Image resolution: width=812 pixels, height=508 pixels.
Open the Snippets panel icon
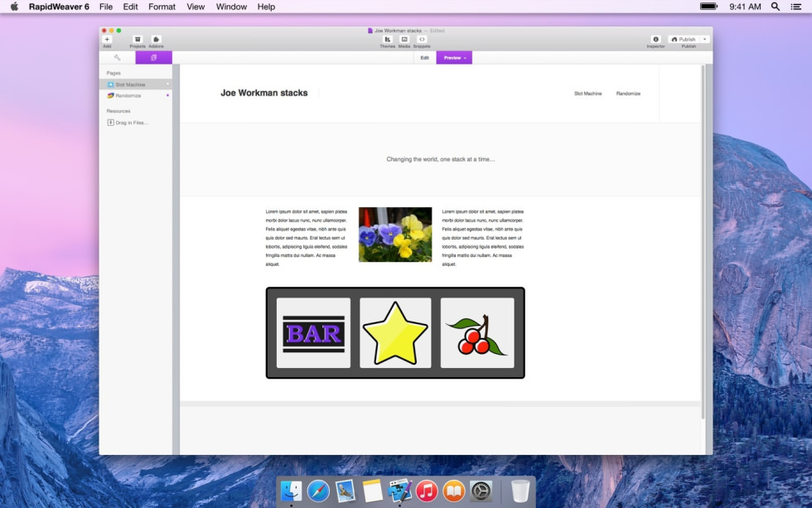tap(422, 39)
